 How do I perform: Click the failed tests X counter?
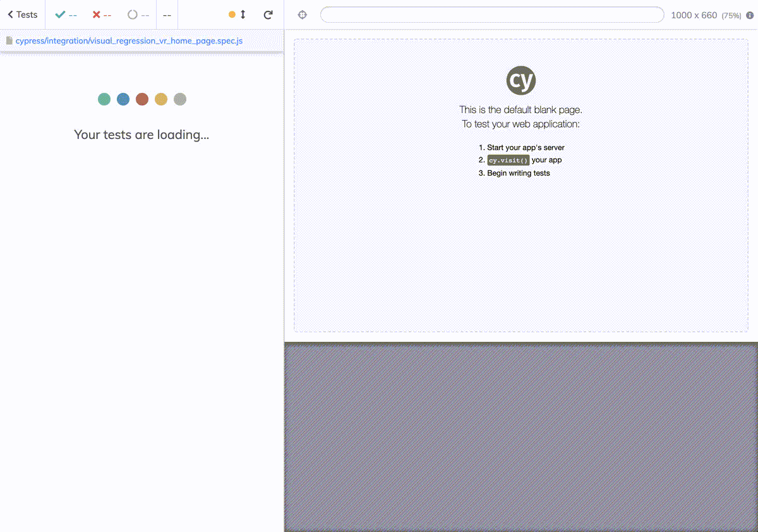[x=102, y=15]
